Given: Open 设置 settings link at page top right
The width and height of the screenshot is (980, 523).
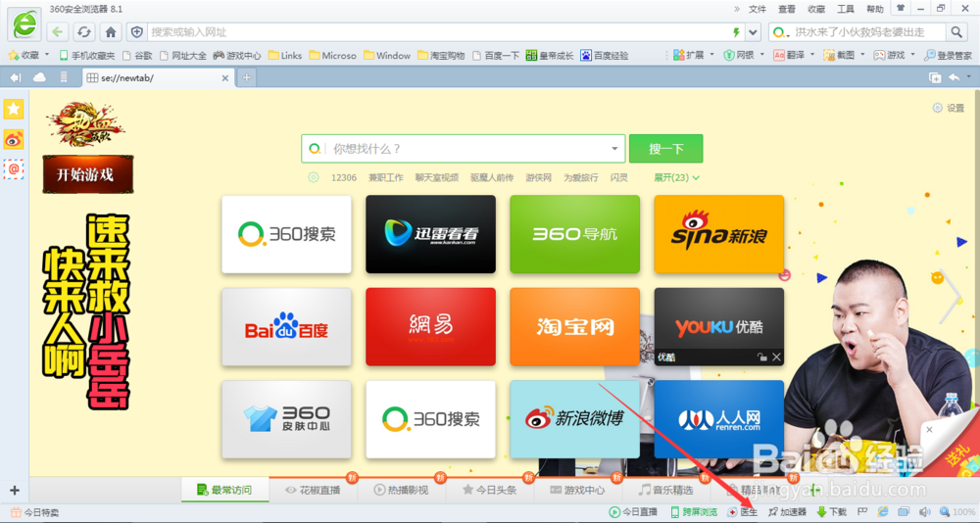Looking at the screenshot, I should point(949,108).
